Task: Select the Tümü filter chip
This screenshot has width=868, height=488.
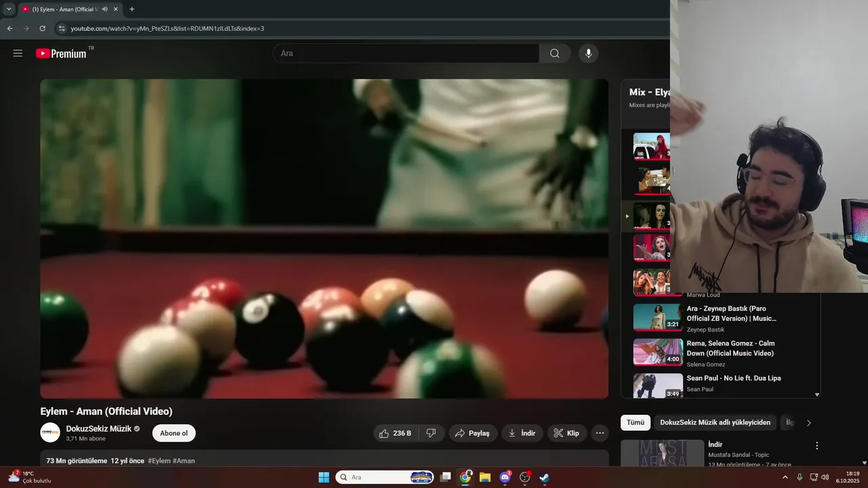Action: 635,422
